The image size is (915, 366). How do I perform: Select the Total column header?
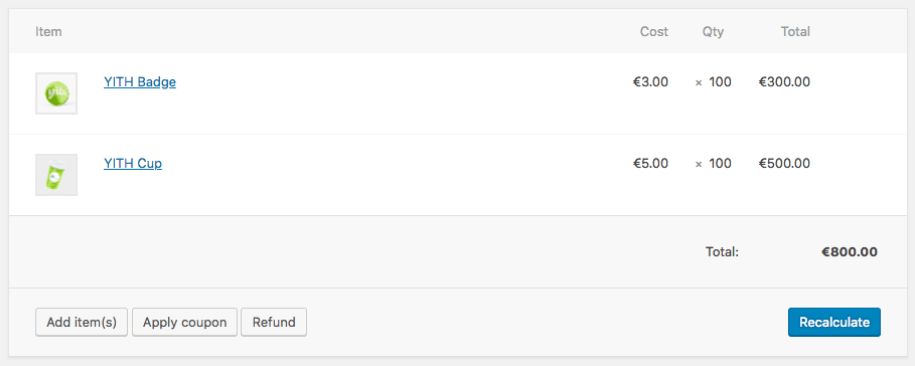(x=795, y=32)
